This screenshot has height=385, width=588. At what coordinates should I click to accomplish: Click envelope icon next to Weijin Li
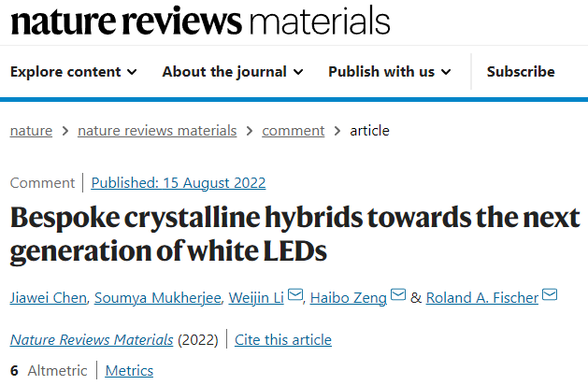[x=295, y=296]
